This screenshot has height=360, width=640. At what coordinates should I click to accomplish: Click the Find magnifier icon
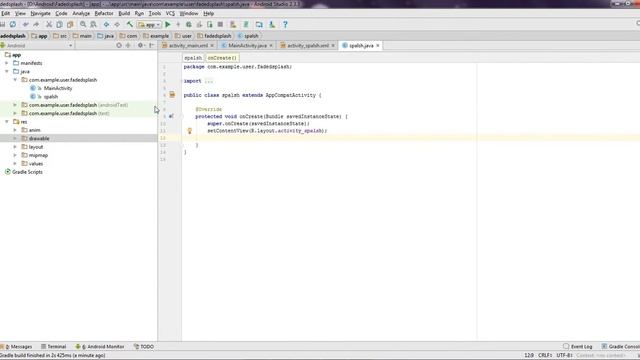[x=83, y=24]
